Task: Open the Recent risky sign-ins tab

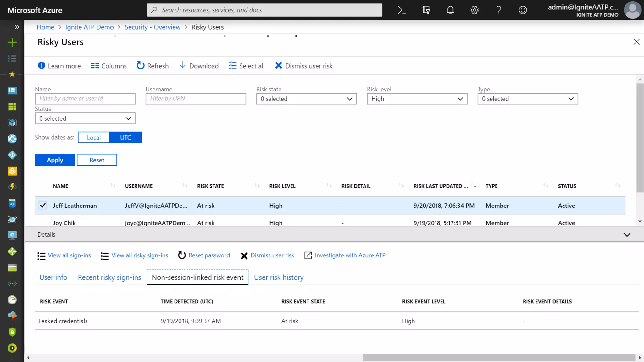Action: (109, 277)
